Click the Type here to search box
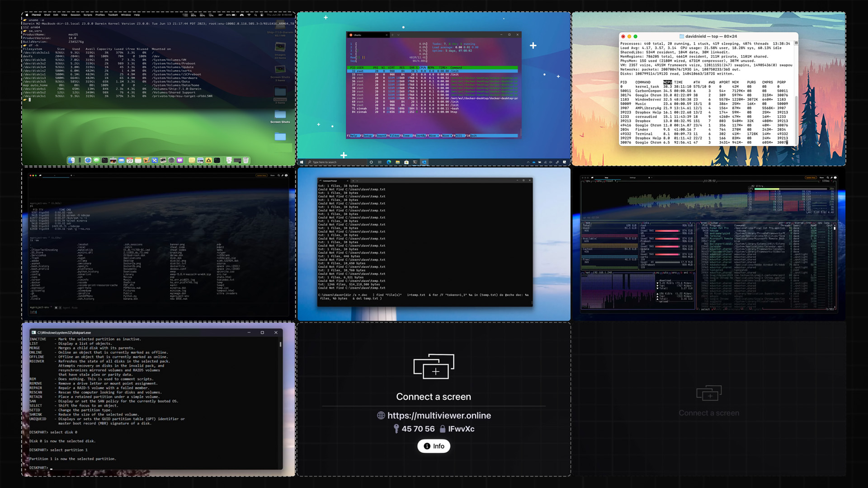 [x=337, y=162]
